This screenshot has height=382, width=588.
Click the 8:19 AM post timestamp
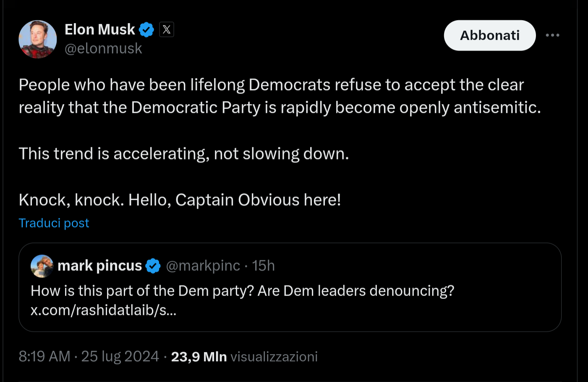(x=44, y=356)
